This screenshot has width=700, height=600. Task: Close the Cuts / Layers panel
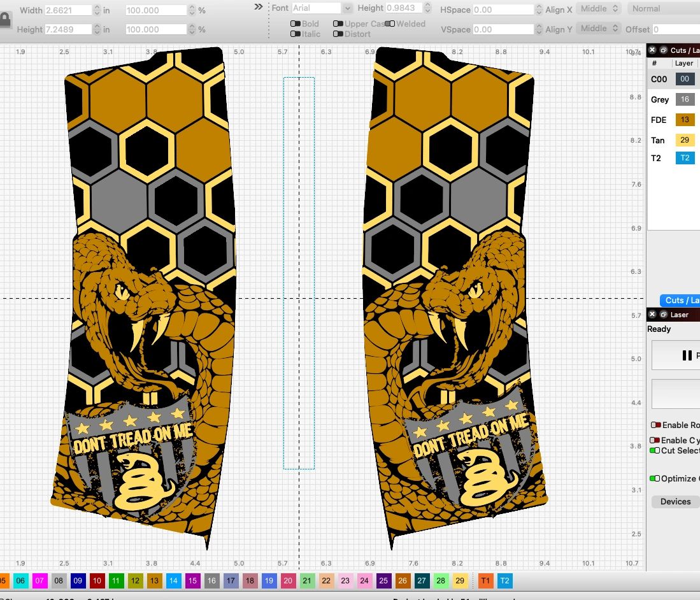[x=652, y=50]
